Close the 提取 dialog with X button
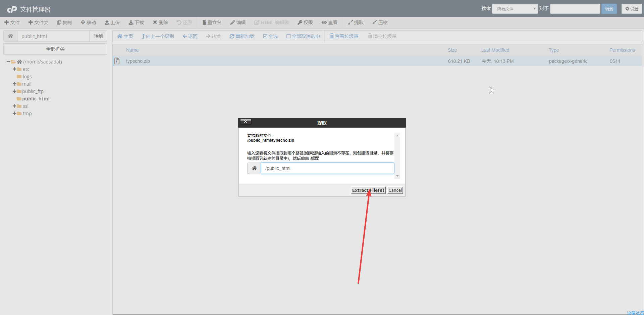 tap(246, 122)
